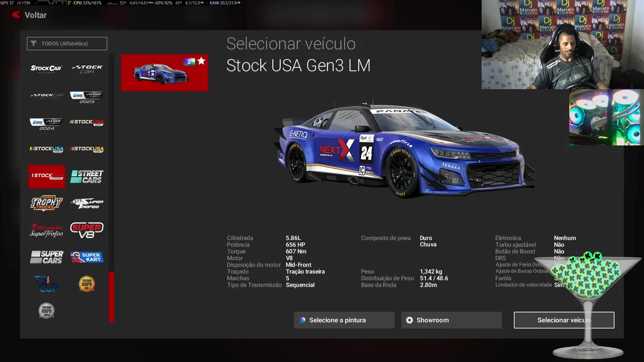Select BRB Stock Car 2024 class
The height and width of the screenshot is (362, 644).
46,123
